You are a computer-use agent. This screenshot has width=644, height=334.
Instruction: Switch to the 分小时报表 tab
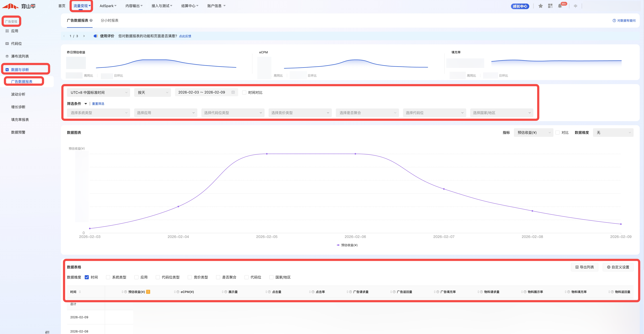pos(109,21)
